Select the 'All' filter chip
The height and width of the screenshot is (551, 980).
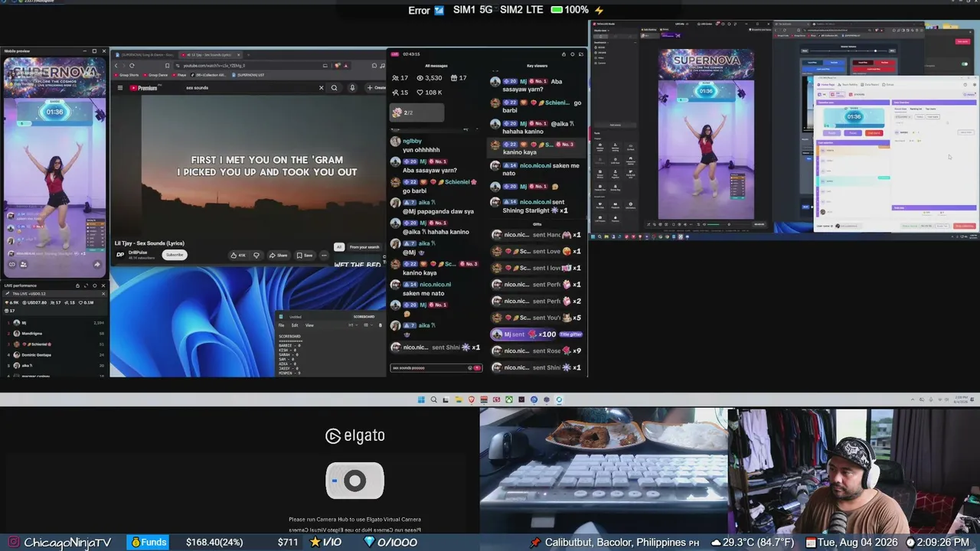point(339,247)
